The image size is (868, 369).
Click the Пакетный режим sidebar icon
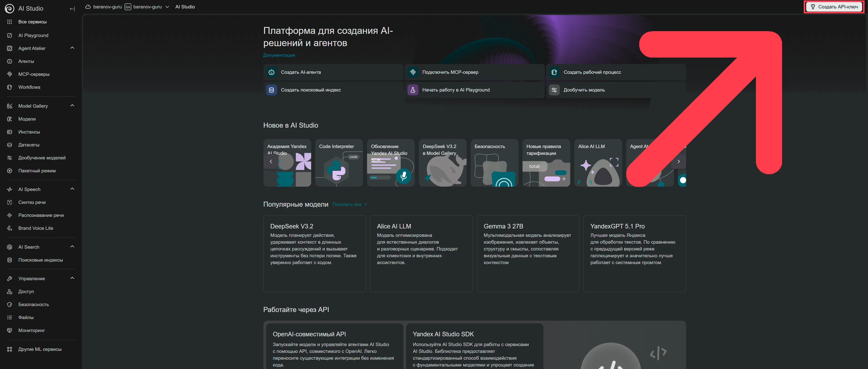tap(10, 171)
